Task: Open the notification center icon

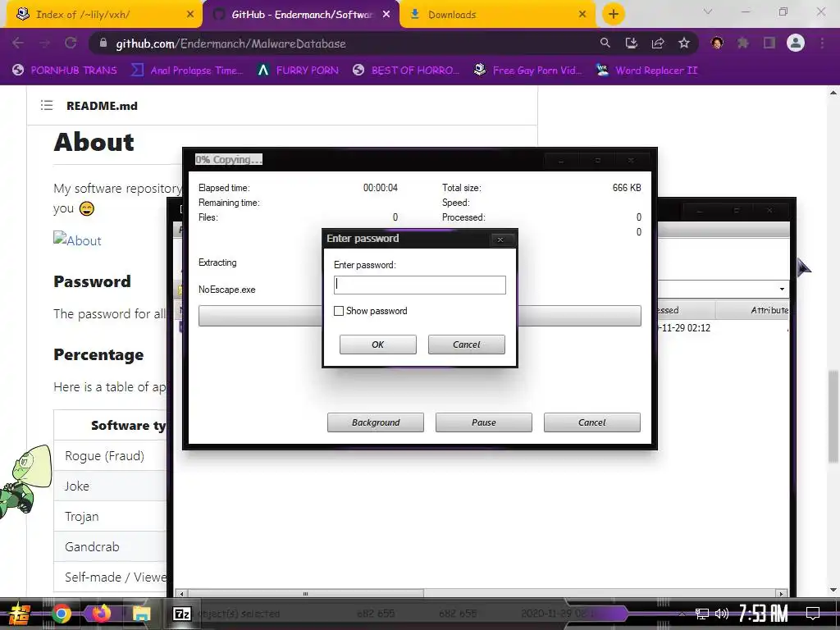Action: 813,613
